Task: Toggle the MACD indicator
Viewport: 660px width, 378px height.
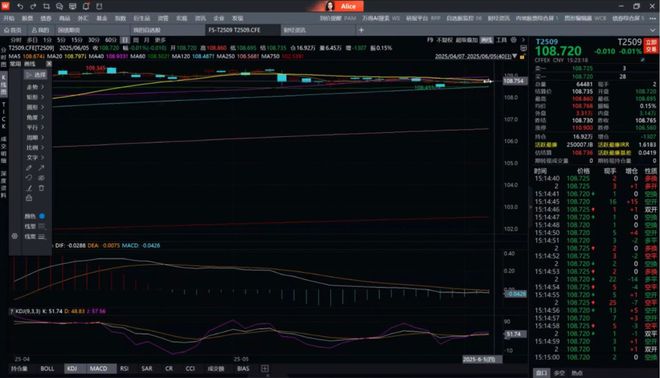Action: (x=98, y=368)
